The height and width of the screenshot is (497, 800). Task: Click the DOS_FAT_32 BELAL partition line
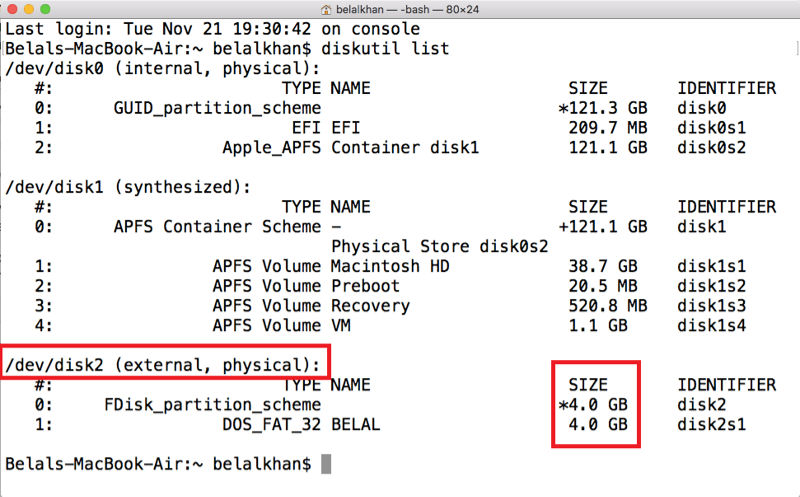click(302, 425)
